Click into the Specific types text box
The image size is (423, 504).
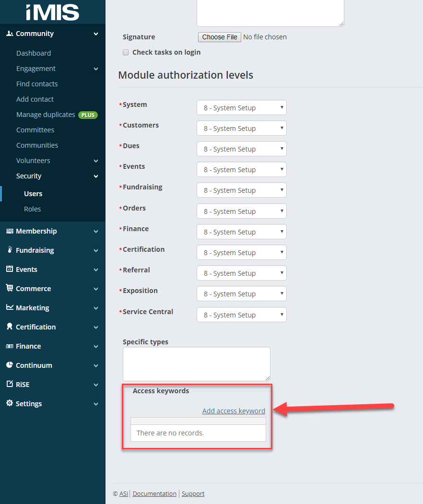[196, 364]
